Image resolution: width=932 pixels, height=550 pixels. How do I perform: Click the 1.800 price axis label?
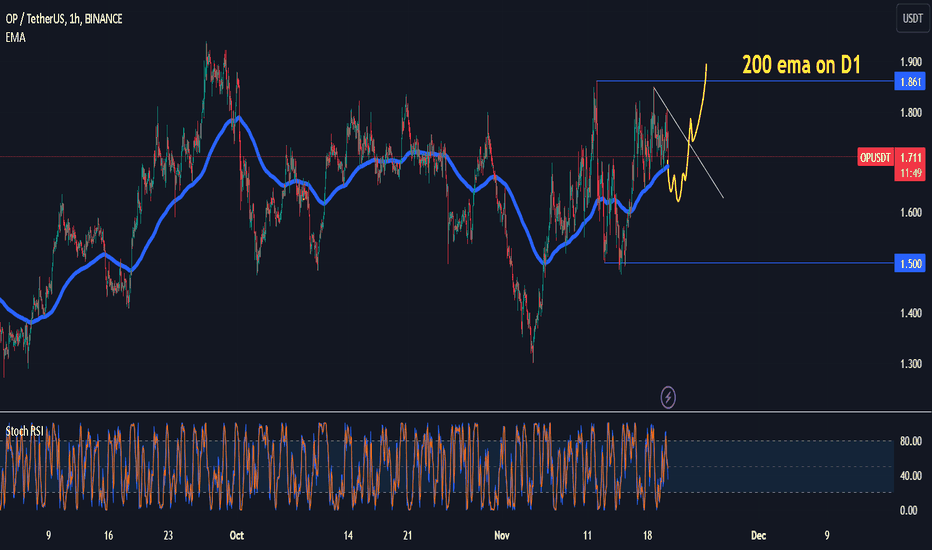tap(911, 112)
